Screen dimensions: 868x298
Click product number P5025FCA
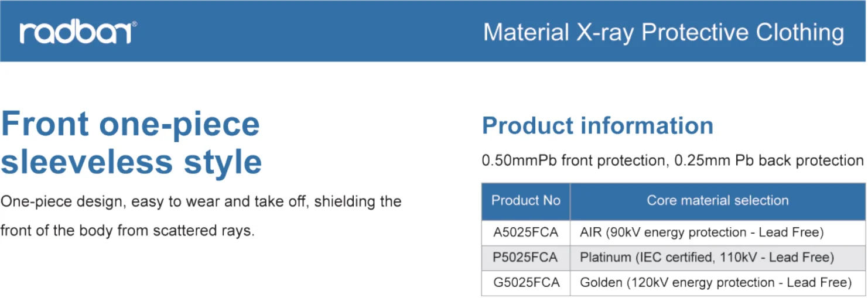525,258
